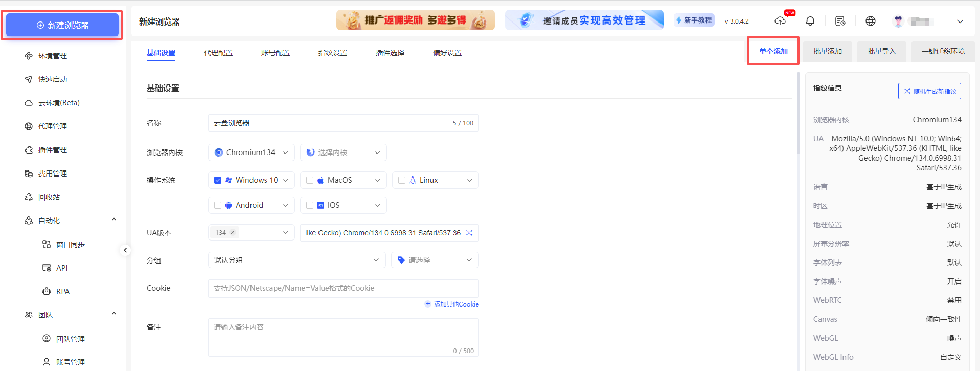980x371 pixels.
Task: Click the 名称 input field
Action: pos(344,123)
